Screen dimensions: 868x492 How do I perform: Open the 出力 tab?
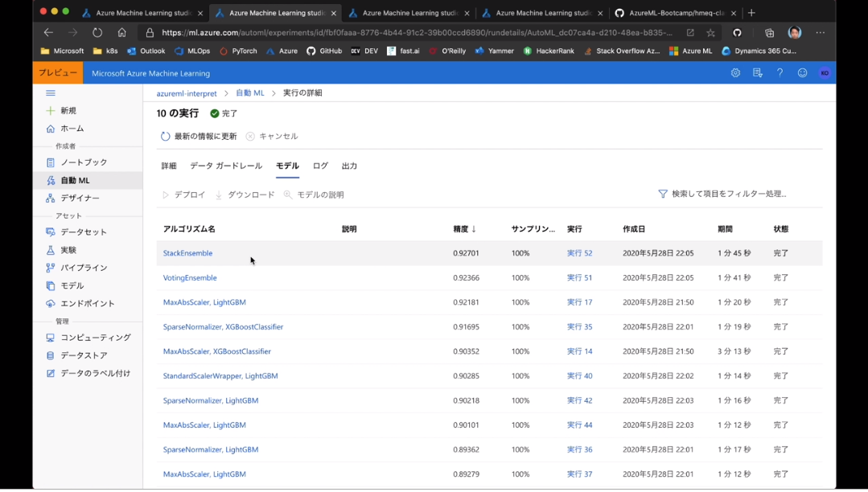(349, 166)
